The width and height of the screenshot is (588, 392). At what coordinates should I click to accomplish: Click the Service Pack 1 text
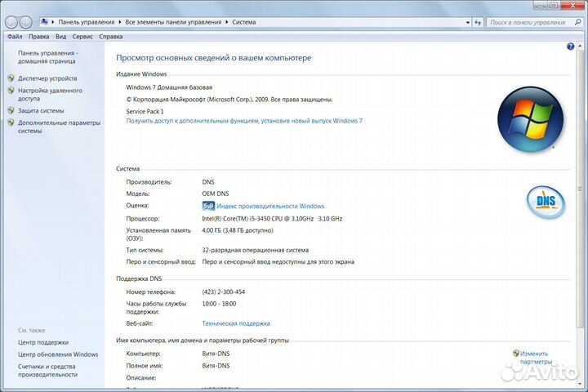(x=145, y=111)
